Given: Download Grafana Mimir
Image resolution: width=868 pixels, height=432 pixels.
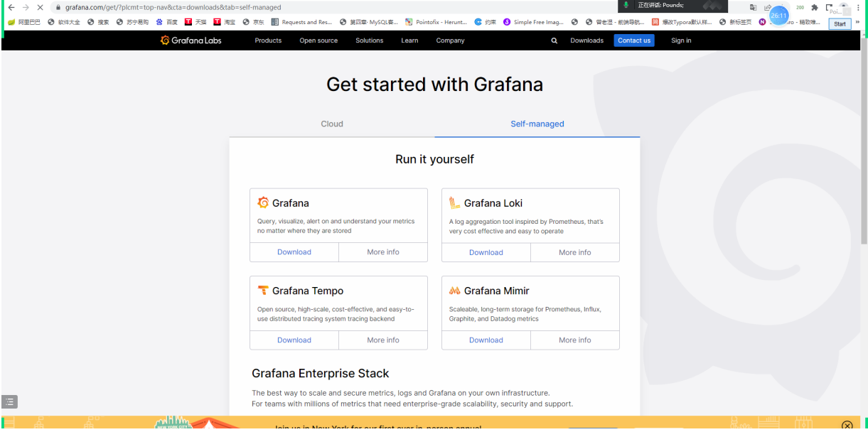Looking at the screenshot, I should [x=486, y=340].
